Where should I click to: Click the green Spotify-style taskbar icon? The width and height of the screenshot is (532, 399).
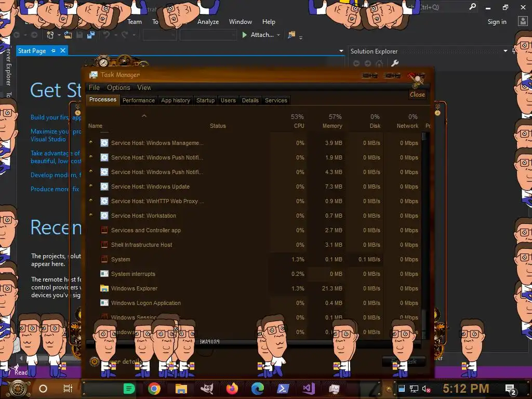tap(129, 389)
